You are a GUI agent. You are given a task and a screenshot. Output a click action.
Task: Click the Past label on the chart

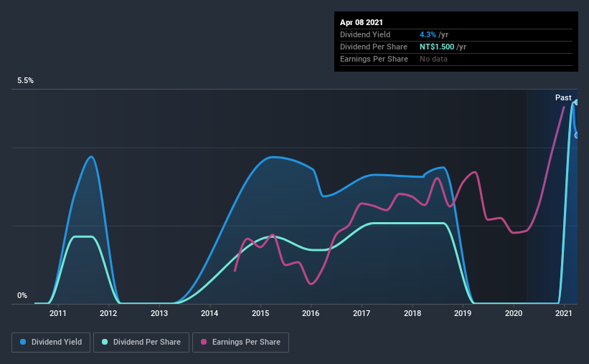click(563, 97)
